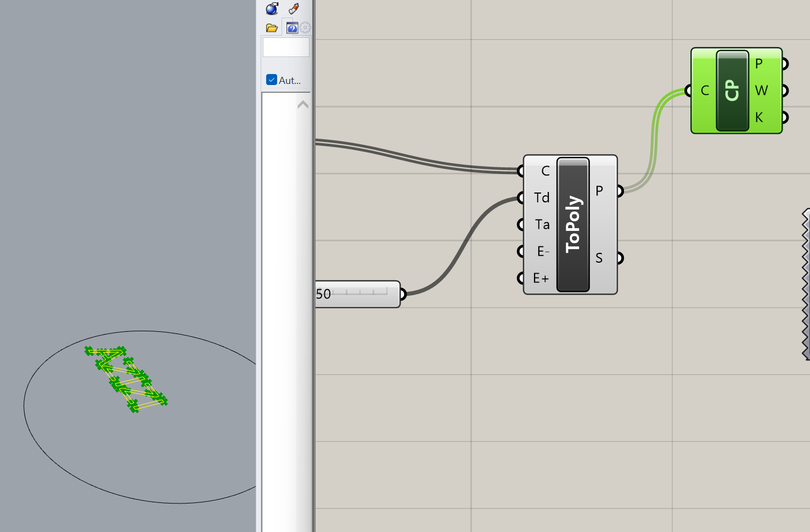This screenshot has width=810, height=532.
Task: Click CP component W output
Action: pos(761,90)
